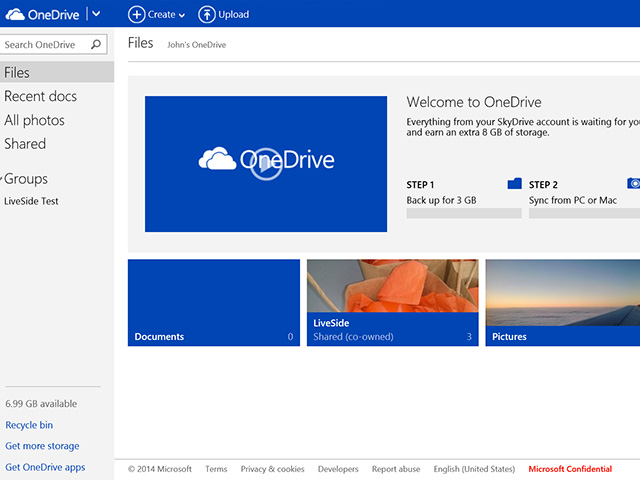This screenshot has width=640, height=480.
Task: Click the Step 2 camera icon
Action: (633, 183)
